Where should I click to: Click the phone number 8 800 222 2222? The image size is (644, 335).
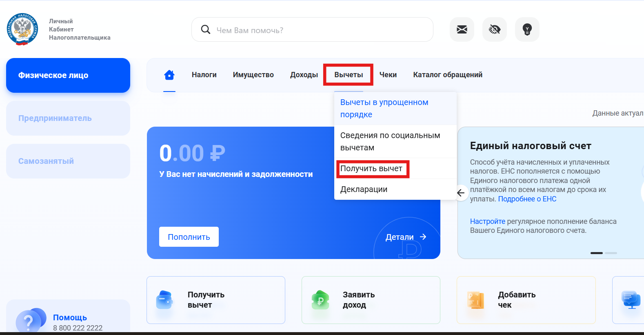(x=78, y=328)
